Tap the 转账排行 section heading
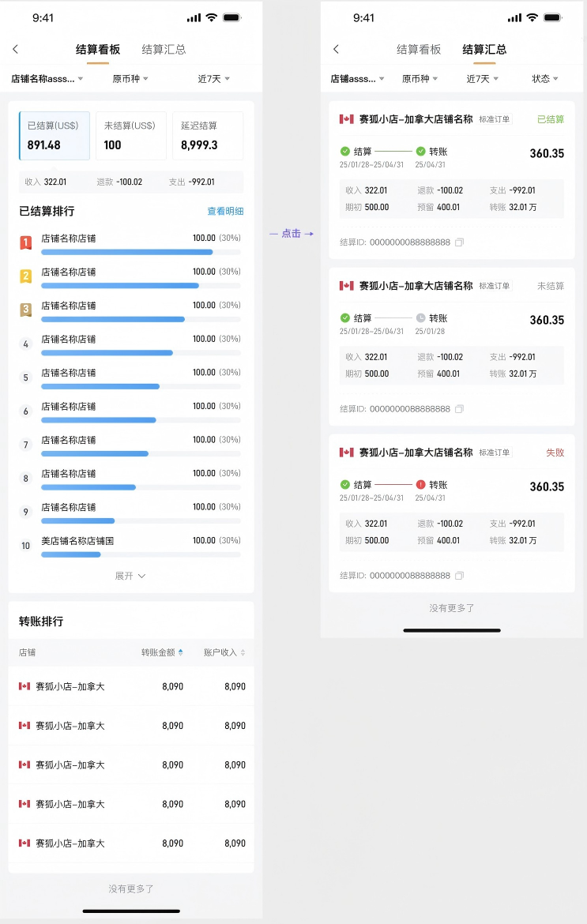Screen dimensions: 587x924 tap(41, 621)
